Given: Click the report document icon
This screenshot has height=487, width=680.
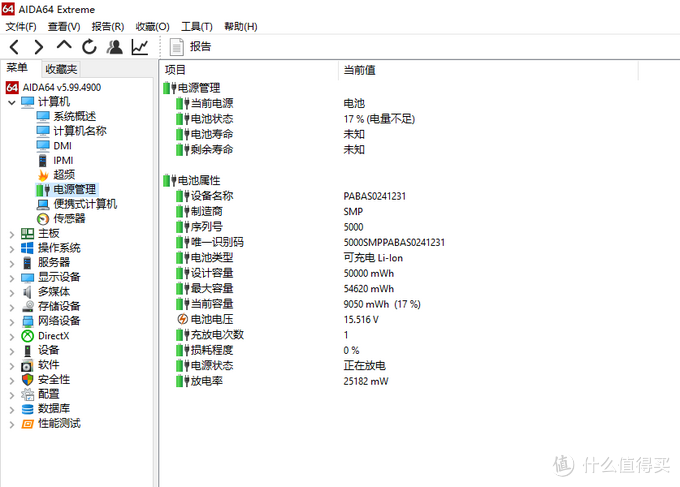Looking at the screenshot, I should (177, 47).
